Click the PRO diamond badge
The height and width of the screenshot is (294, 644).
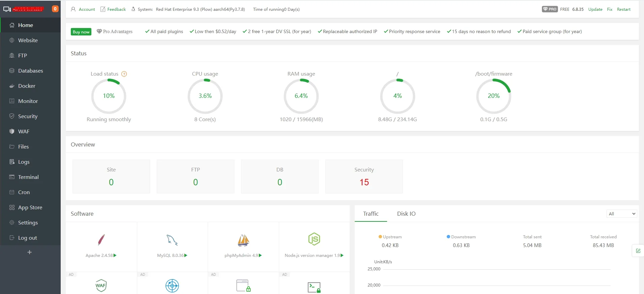coord(550,9)
